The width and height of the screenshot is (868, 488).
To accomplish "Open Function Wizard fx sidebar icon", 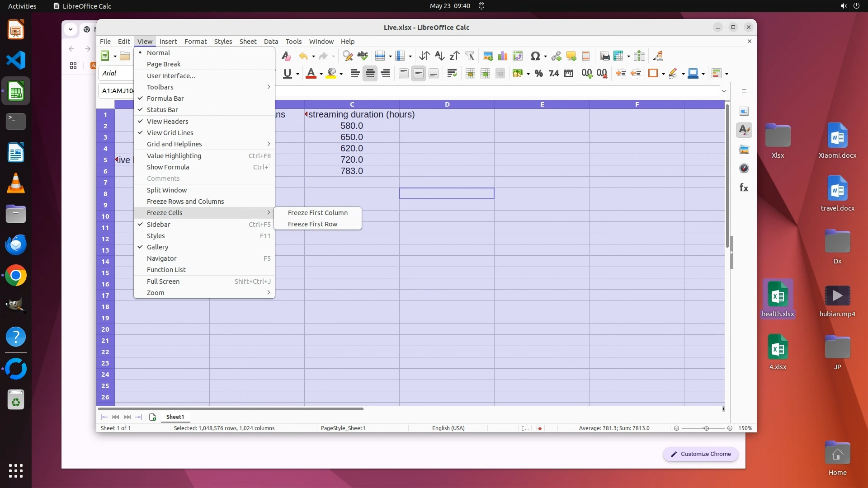I will (744, 188).
